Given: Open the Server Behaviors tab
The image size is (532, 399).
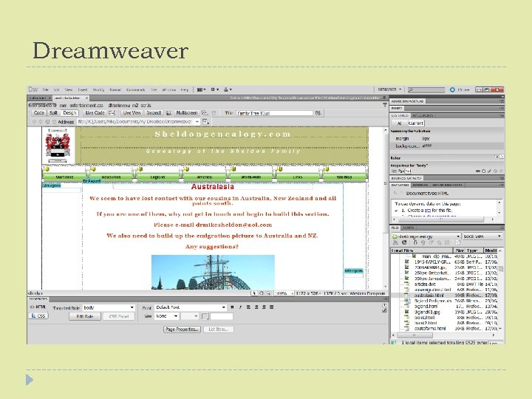Looking at the screenshot, I should [x=447, y=185].
